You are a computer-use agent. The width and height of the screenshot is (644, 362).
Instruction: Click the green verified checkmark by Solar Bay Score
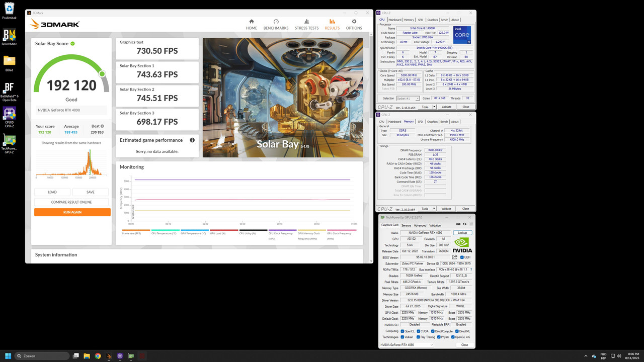coord(72,44)
